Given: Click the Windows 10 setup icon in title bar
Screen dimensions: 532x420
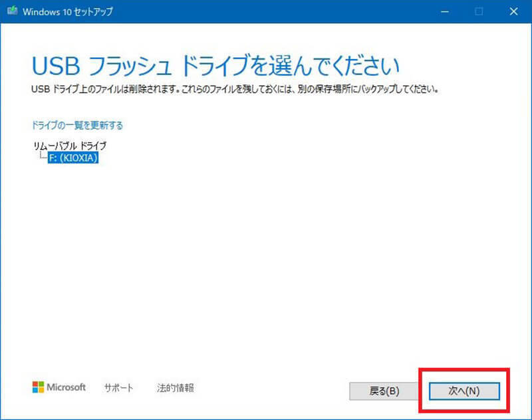Looking at the screenshot, I should (x=11, y=11).
